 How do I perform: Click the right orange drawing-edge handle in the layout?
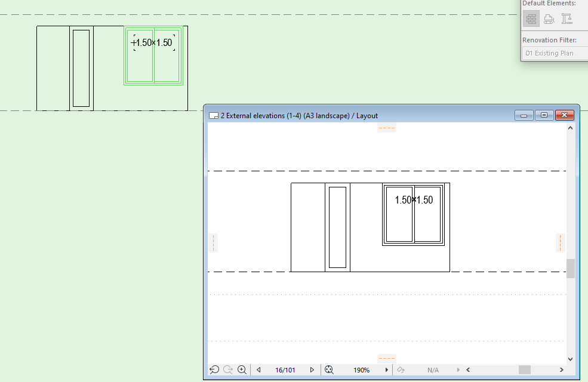pyautogui.click(x=561, y=243)
